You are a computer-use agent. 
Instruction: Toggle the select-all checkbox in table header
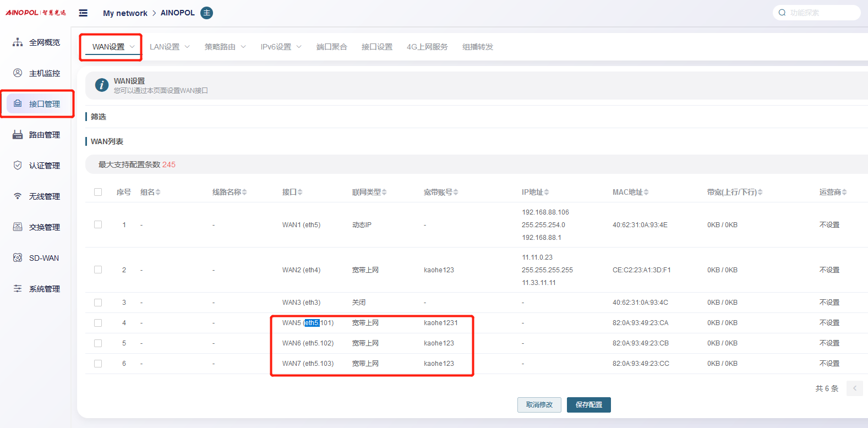click(x=98, y=192)
